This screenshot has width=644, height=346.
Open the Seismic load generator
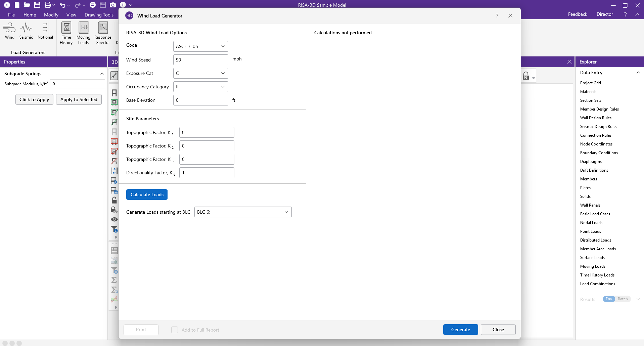click(26, 31)
